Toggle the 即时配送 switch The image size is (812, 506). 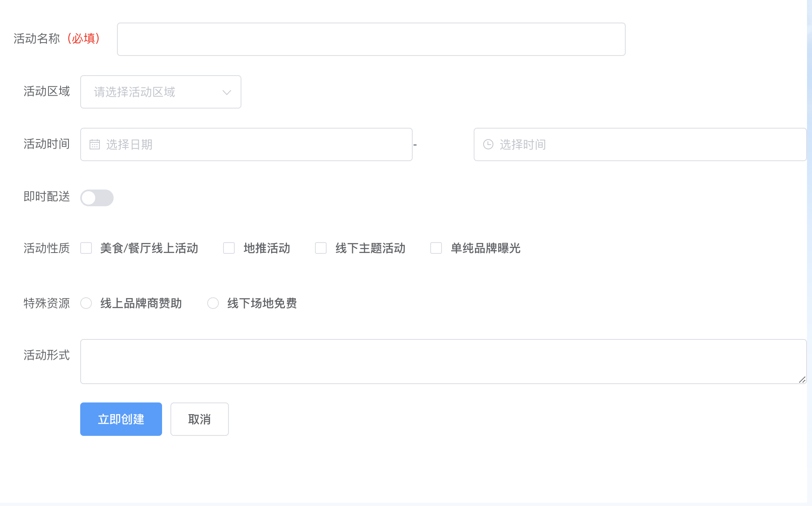pyautogui.click(x=97, y=198)
